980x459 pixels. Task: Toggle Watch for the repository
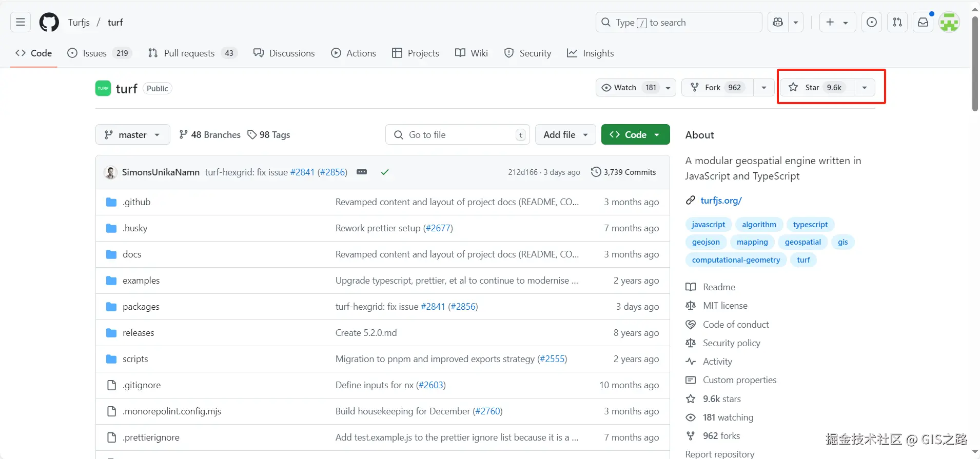point(629,88)
